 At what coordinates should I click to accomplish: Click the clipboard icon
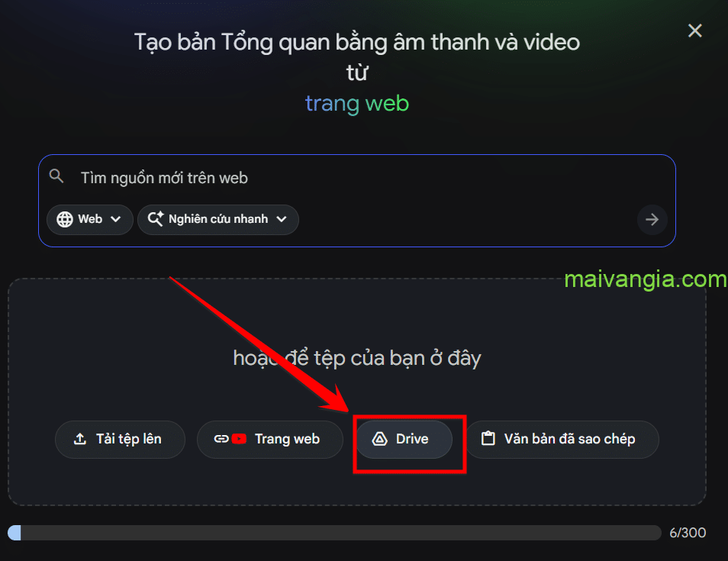pos(488,438)
